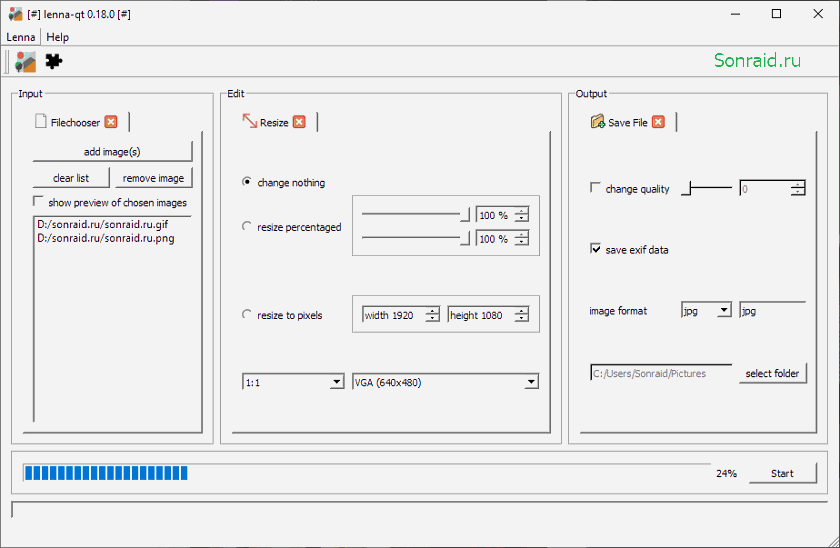Click the Filechooser page icon
This screenshot has width=840, height=548.
[x=41, y=121]
